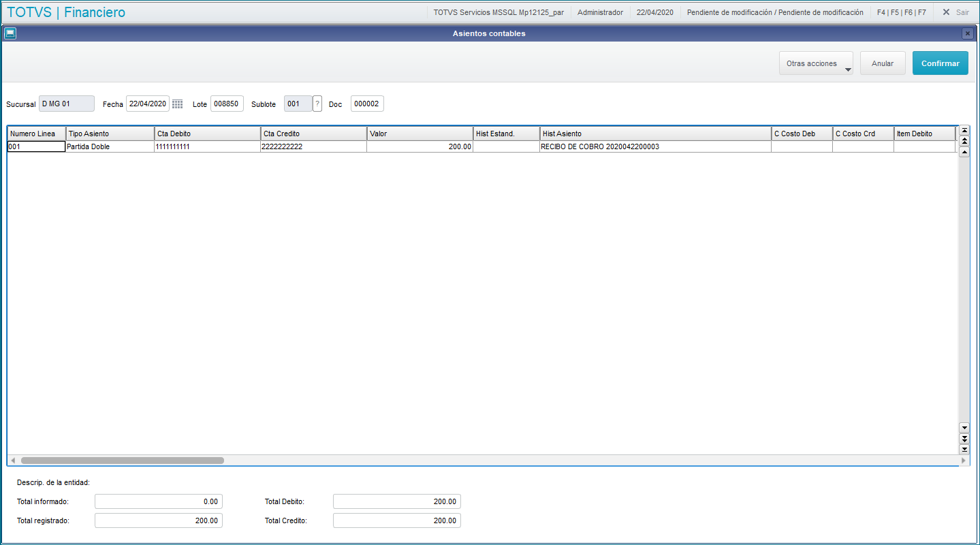Click the Sair exit X icon
The width and height of the screenshot is (980, 545).
point(946,12)
